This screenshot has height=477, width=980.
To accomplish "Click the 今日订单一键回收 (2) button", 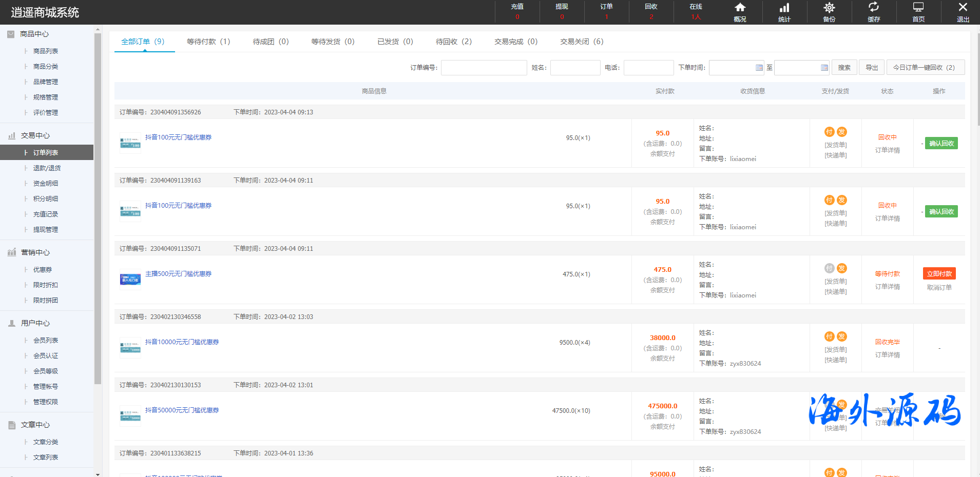I will coord(925,68).
